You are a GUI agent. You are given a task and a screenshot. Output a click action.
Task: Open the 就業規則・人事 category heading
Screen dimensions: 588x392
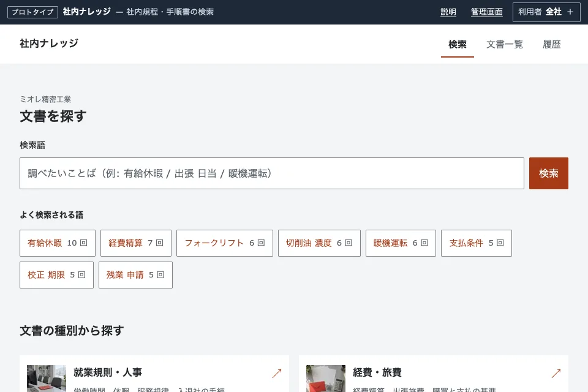pos(108,372)
